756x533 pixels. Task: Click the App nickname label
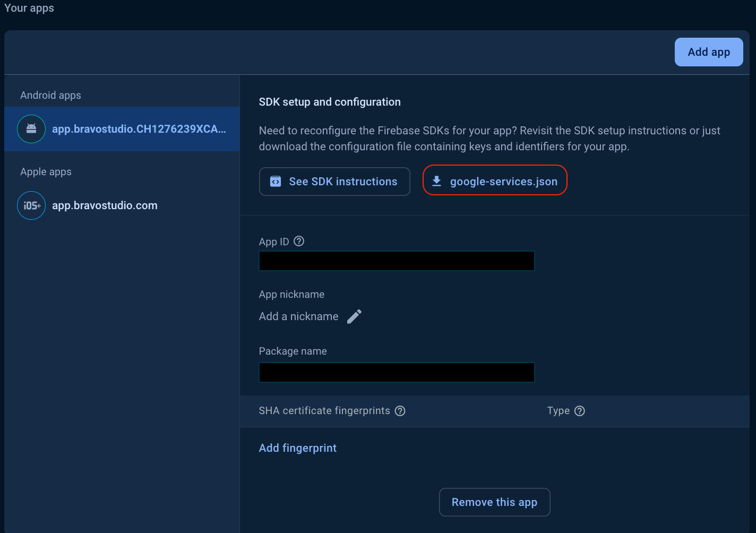(x=291, y=294)
